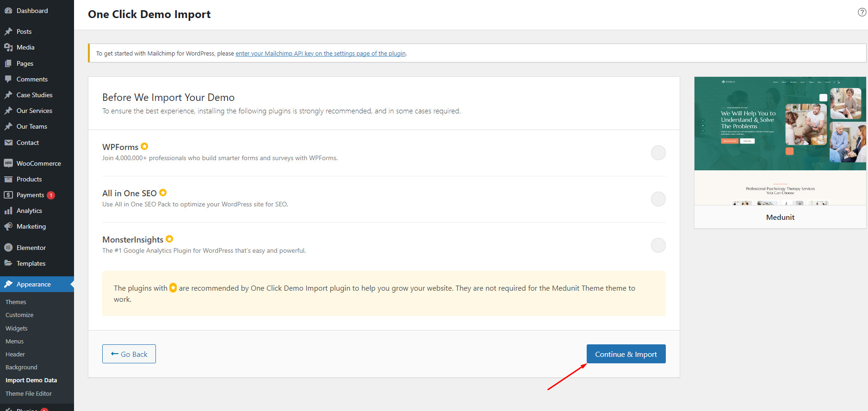Click the One Click Demo Import page title
This screenshot has width=868, height=411.
click(x=149, y=14)
